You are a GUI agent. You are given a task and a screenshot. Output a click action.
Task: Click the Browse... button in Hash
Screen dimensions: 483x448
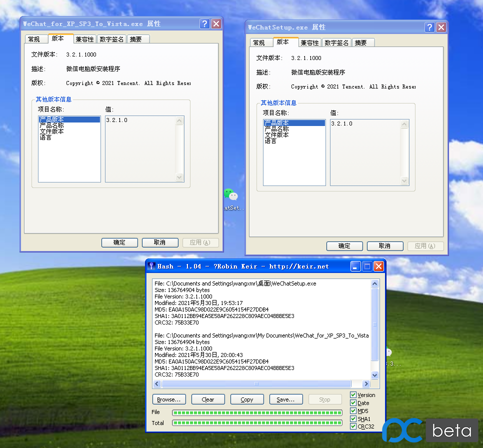coord(169,399)
